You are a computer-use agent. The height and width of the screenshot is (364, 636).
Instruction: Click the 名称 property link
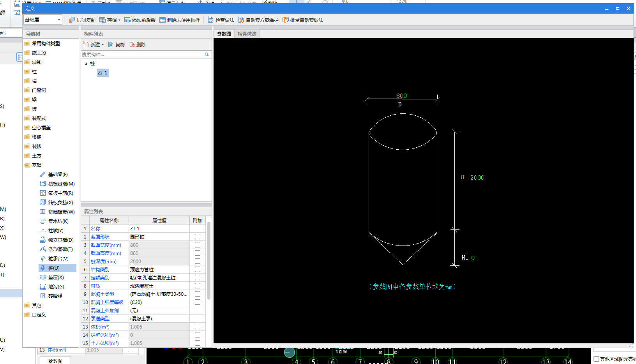[95, 229]
